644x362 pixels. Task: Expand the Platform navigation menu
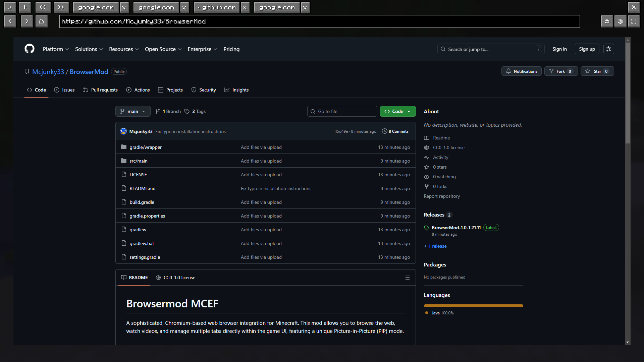coord(56,49)
